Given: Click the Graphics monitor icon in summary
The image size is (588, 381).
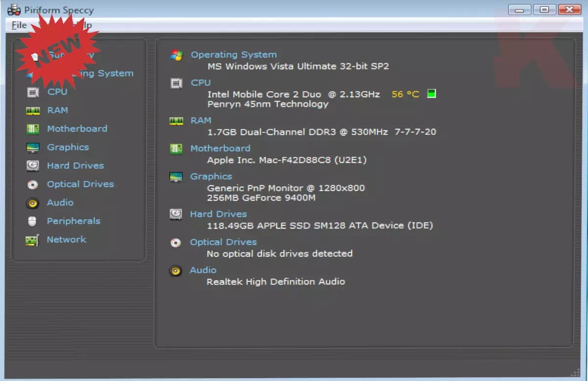Looking at the screenshot, I should point(176,177).
